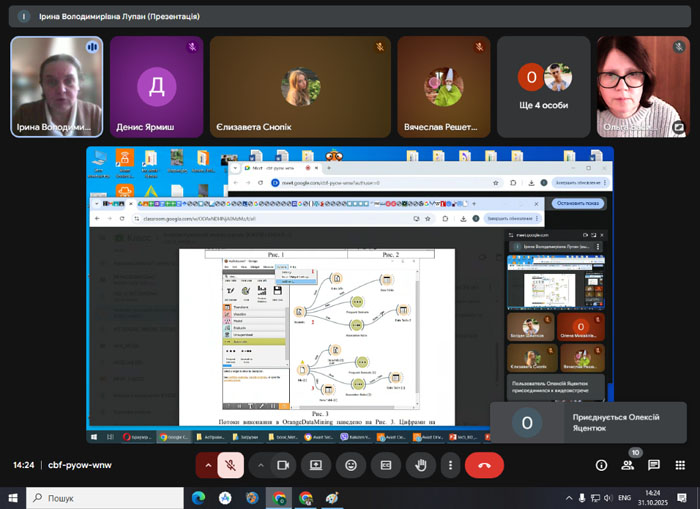Click the Windows Start button
This screenshot has width=700, height=509.
[x=13, y=498]
